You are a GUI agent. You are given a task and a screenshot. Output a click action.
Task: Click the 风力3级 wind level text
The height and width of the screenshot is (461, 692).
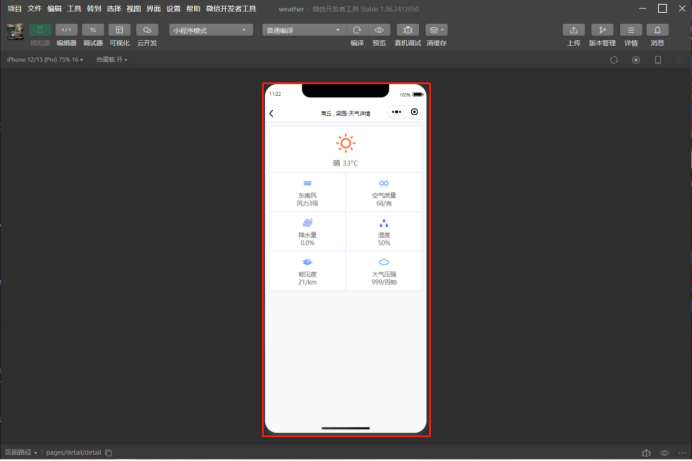click(308, 203)
